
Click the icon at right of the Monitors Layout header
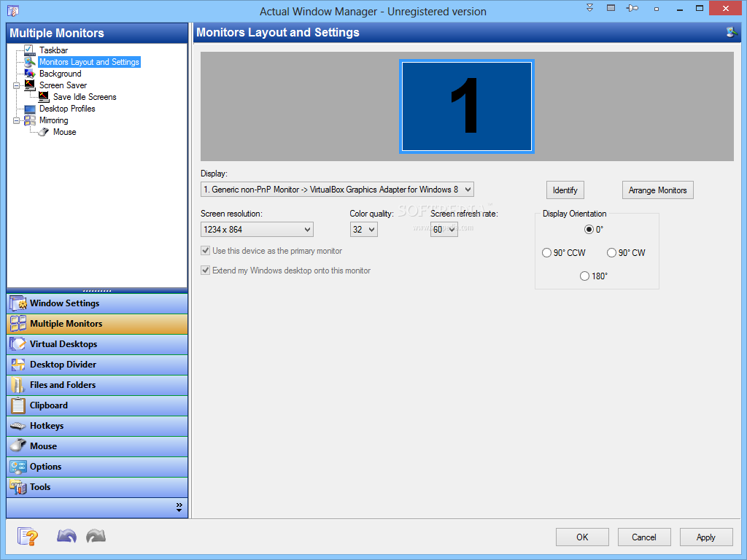pyautogui.click(x=732, y=32)
